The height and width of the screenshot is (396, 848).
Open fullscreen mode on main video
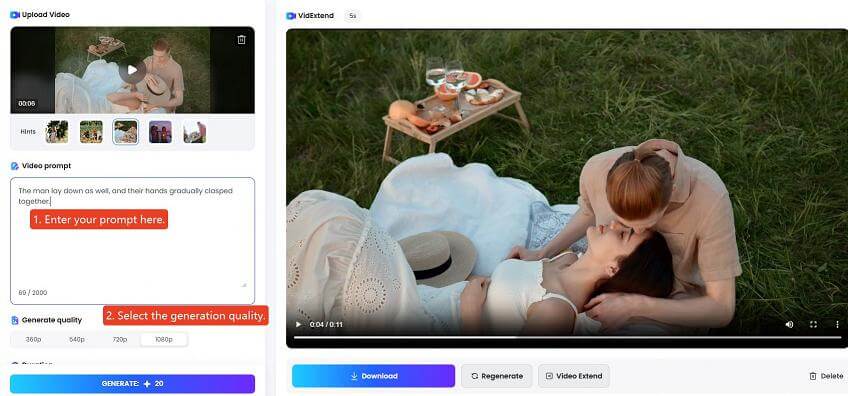[813, 325]
